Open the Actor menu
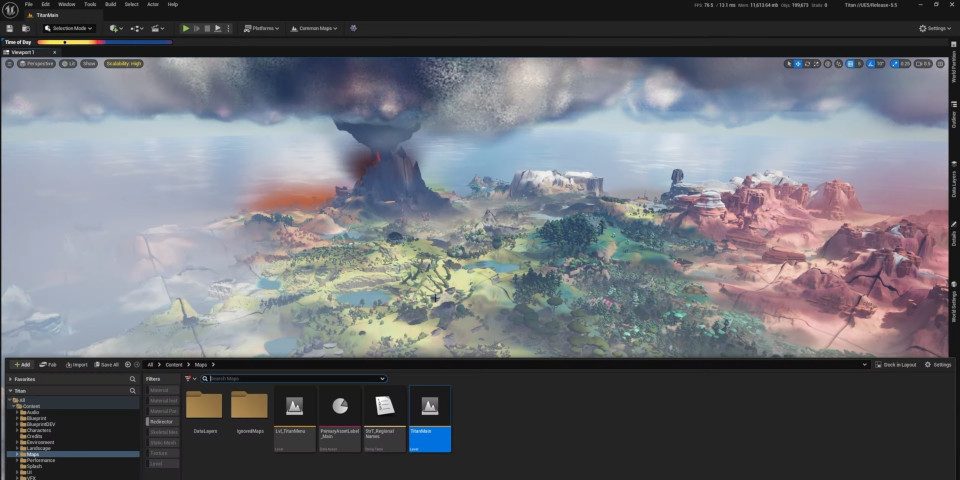Image resolution: width=960 pixels, height=480 pixels. click(152, 4)
